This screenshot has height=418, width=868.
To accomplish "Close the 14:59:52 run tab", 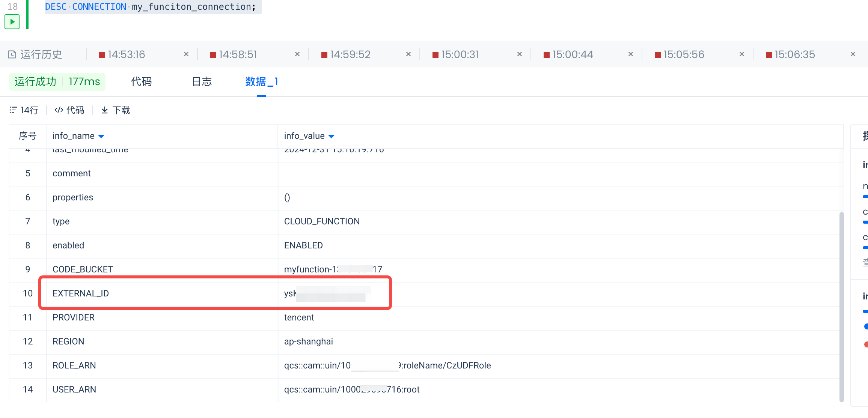I will point(408,54).
